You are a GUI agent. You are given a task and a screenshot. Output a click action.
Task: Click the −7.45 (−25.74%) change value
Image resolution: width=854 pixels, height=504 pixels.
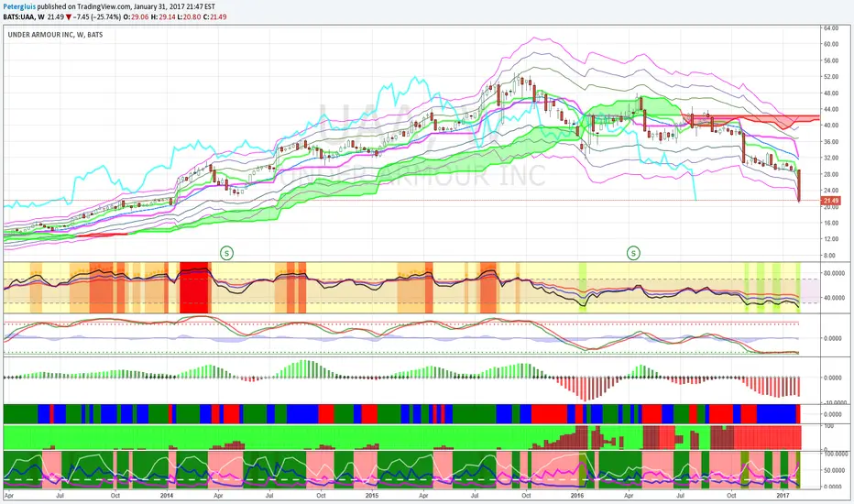tap(97, 16)
